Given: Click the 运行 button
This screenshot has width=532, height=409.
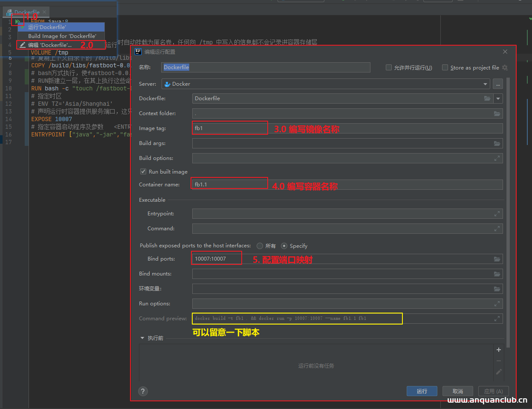Looking at the screenshot, I should [x=422, y=391].
